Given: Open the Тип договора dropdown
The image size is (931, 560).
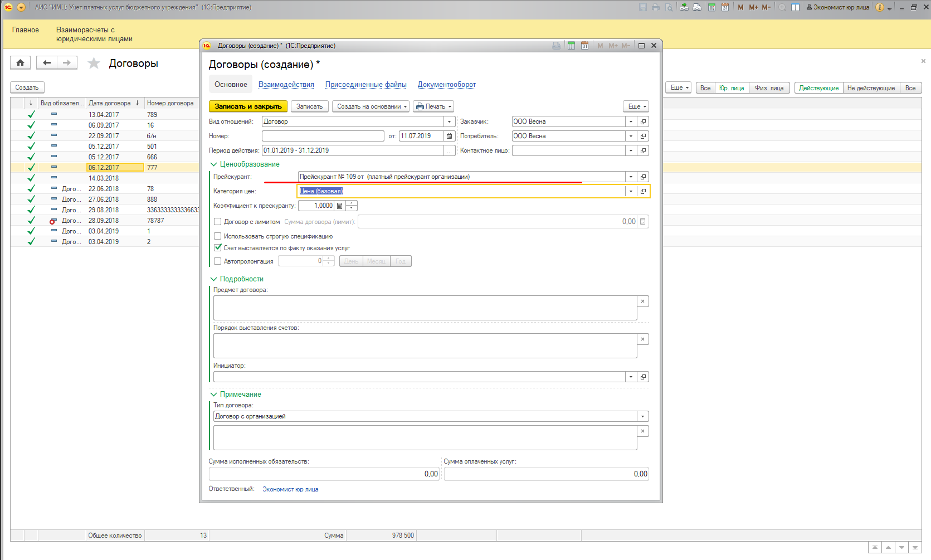Looking at the screenshot, I should point(642,416).
